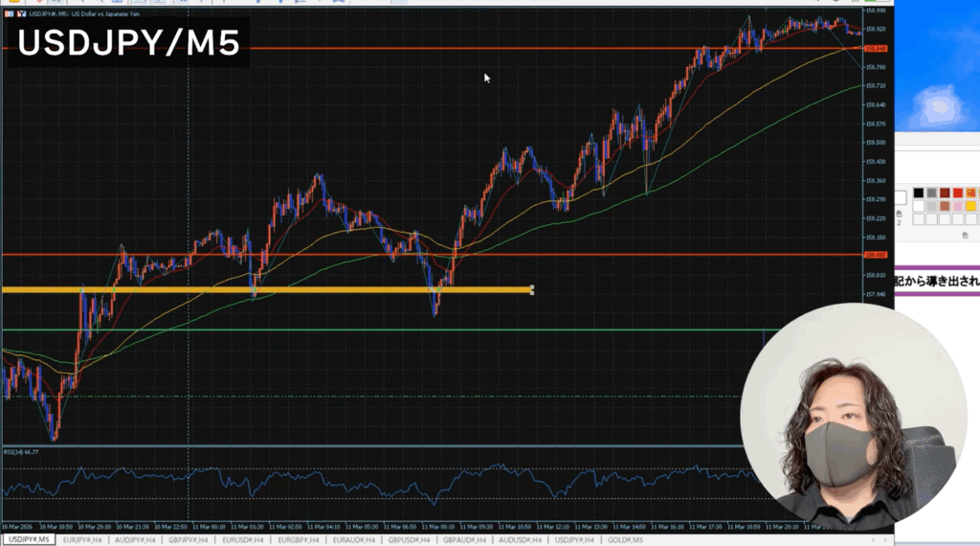Pick the black color swatch in Paint
This screenshot has height=546, width=980.
[x=919, y=193]
